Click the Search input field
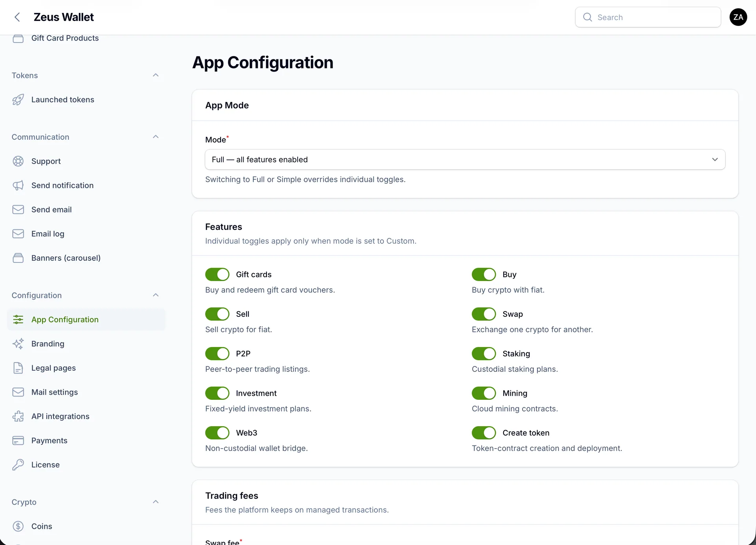 [648, 17]
